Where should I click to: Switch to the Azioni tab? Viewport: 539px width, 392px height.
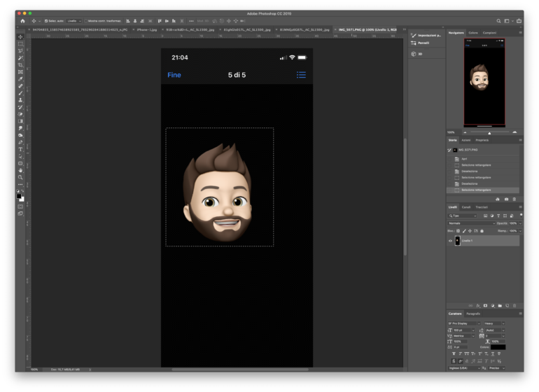tap(465, 140)
